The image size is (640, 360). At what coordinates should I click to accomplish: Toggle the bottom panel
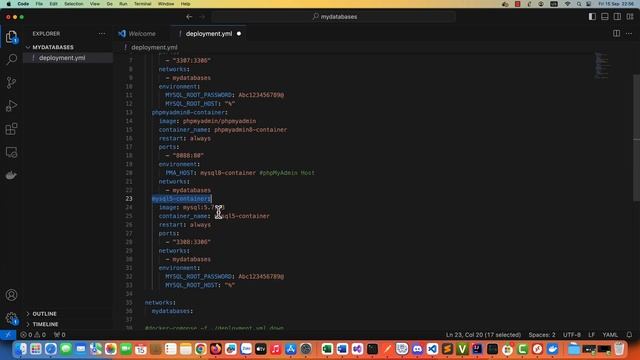click(605, 17)
